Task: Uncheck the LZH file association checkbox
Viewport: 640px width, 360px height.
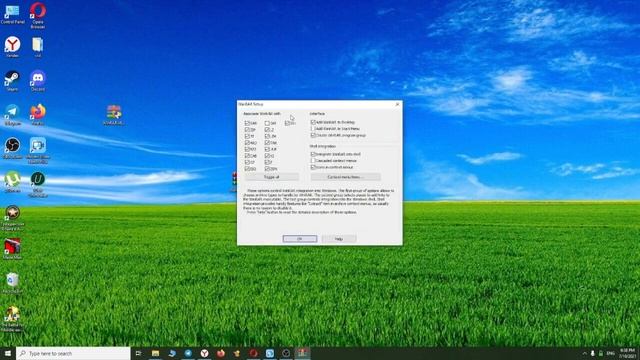Action: pos(267,136)
